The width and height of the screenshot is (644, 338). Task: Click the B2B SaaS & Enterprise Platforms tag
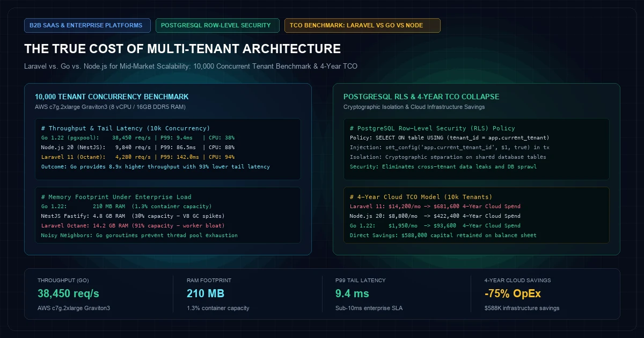click(87, 25)
